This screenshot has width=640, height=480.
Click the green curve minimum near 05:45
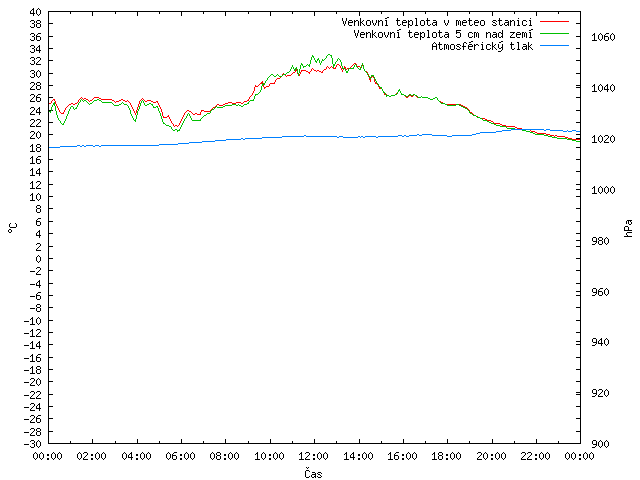[177, 131]
